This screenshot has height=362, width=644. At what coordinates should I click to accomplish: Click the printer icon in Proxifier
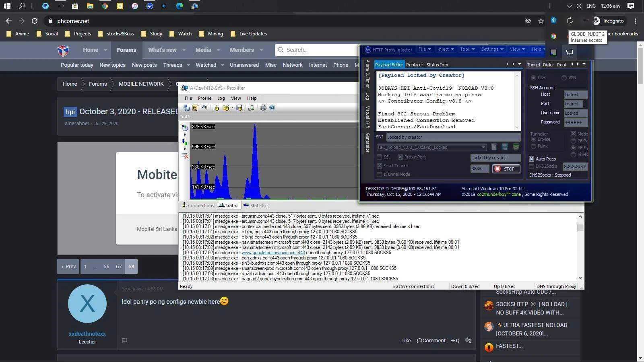pyautogui.click(x=263, y=107)
